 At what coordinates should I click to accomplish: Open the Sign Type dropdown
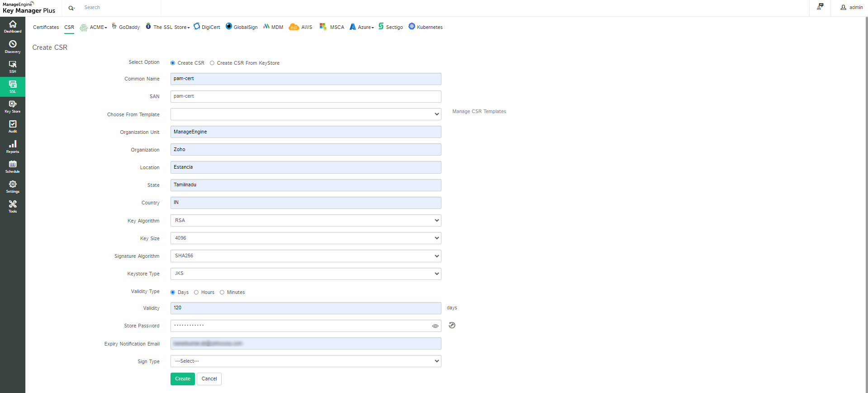[x=306, y=361]
